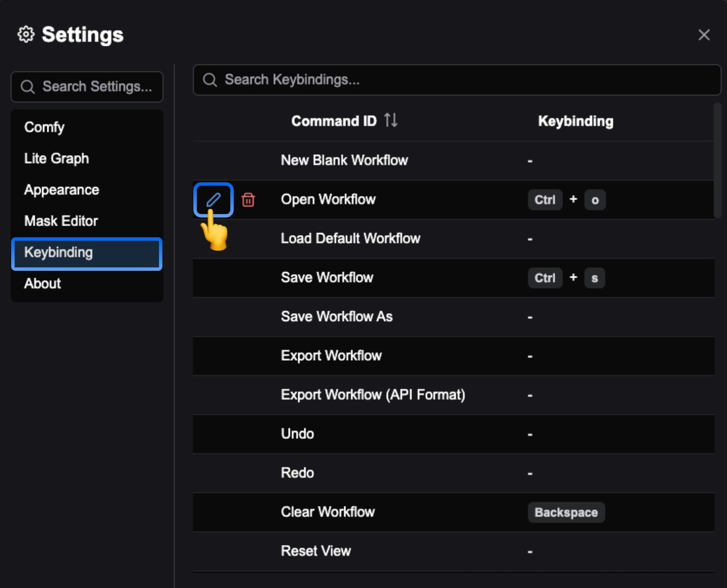
Task: Open the Mask Editor settings section
Action: (61, 221)
